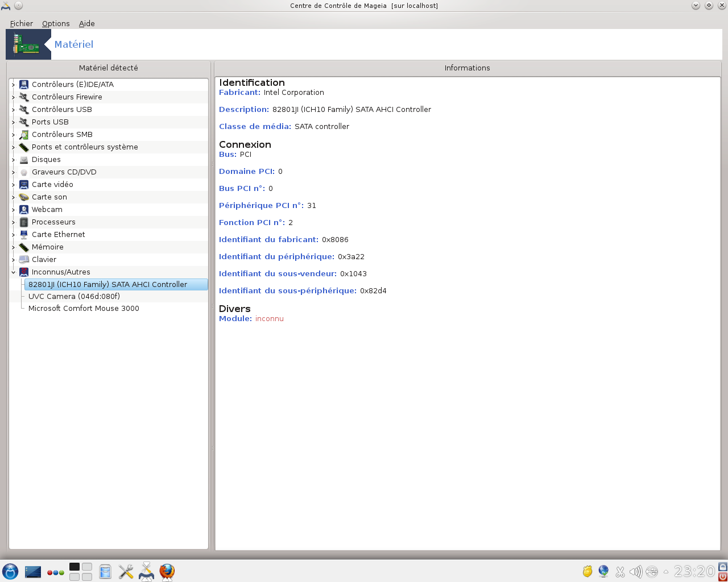Collapse the Inconnus/Autres category
Image resolution: width=728 pixels, height=582 pixels.
14,272
